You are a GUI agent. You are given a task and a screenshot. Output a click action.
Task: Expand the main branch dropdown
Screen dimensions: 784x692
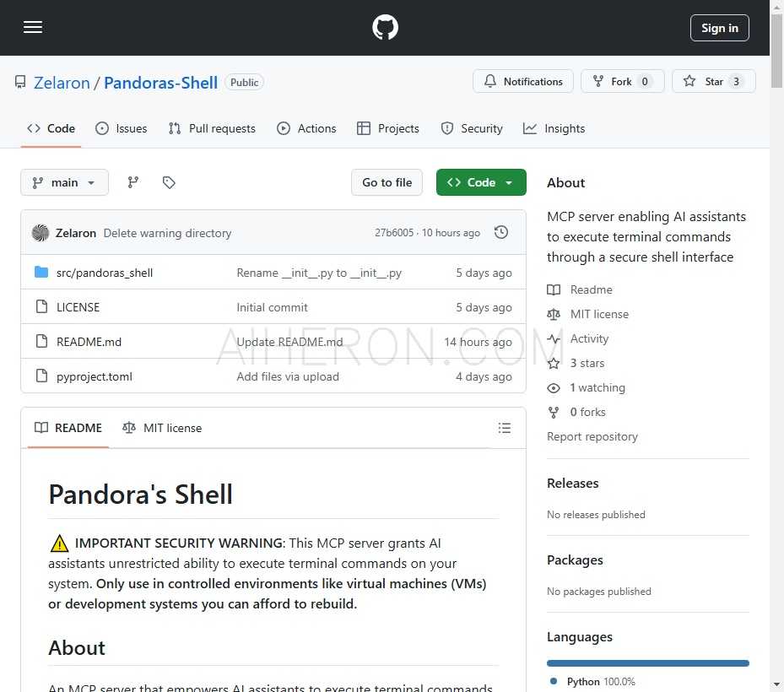[64, 182]
